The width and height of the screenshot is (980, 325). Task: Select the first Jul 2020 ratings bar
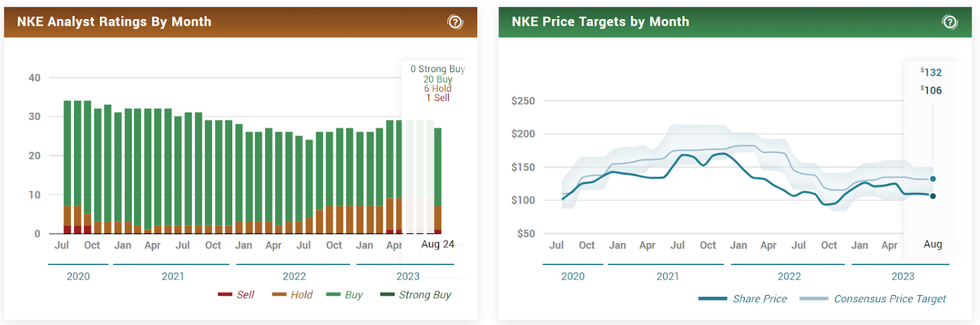tap(67, 167)
